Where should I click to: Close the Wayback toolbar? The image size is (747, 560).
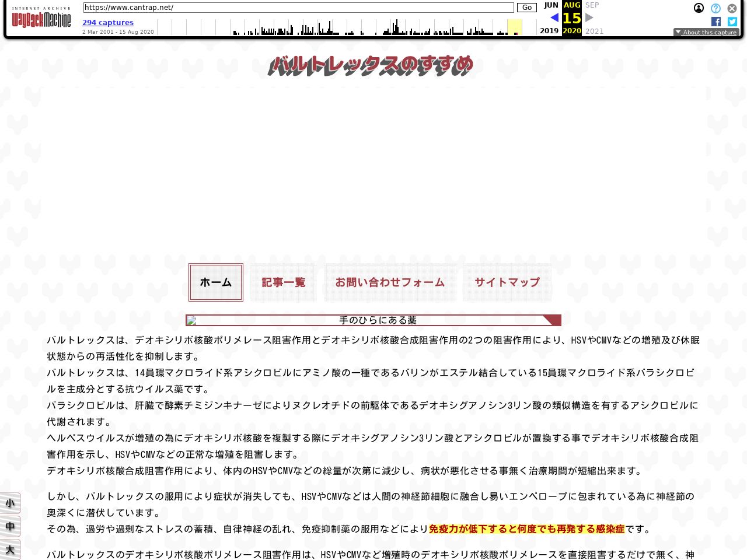[732, 8]
